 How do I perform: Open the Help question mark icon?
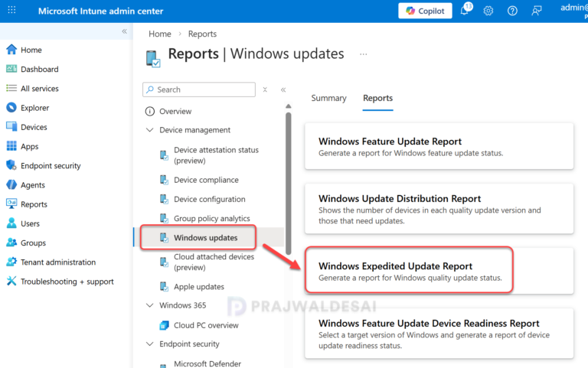[x=512, y=11]
